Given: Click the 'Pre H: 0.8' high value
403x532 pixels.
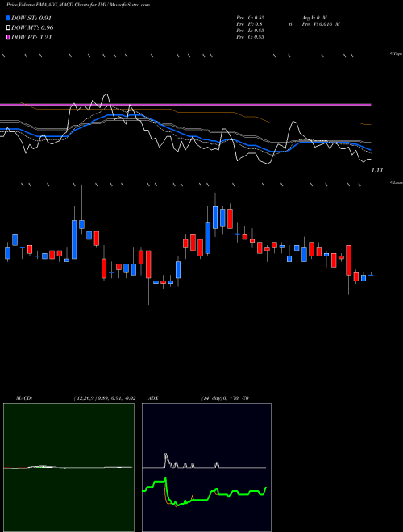Looking at the screenshot, I should click(x=249, y=24).
